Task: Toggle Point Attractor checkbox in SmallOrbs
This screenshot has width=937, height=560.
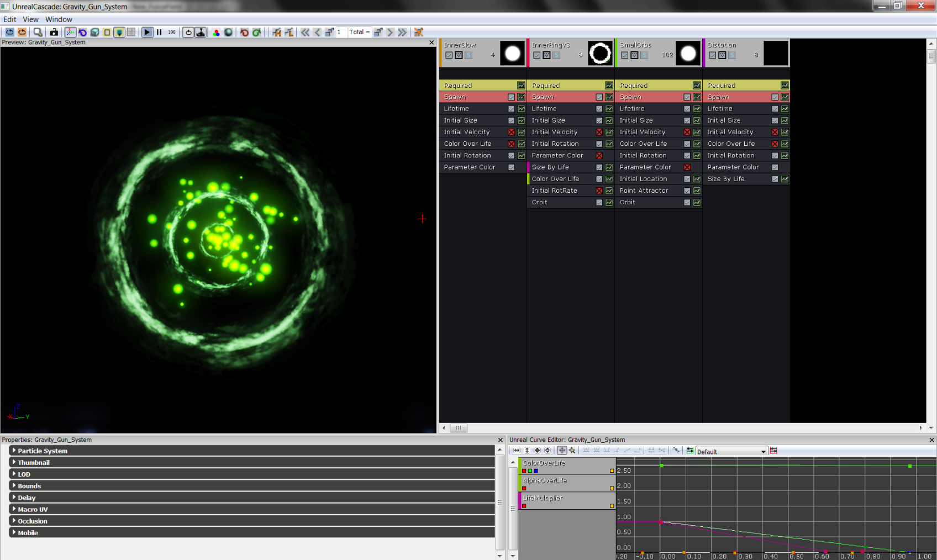Action: coord(687,191)
